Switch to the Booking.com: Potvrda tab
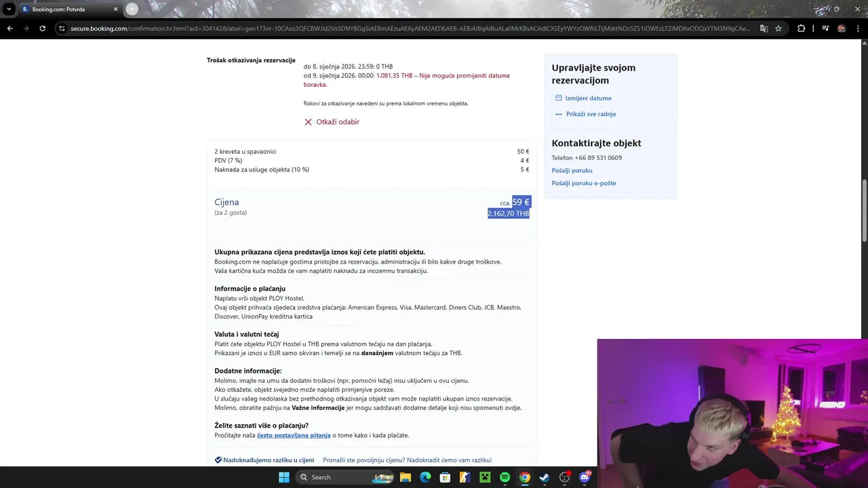868x488 pixels. (70, 9)
